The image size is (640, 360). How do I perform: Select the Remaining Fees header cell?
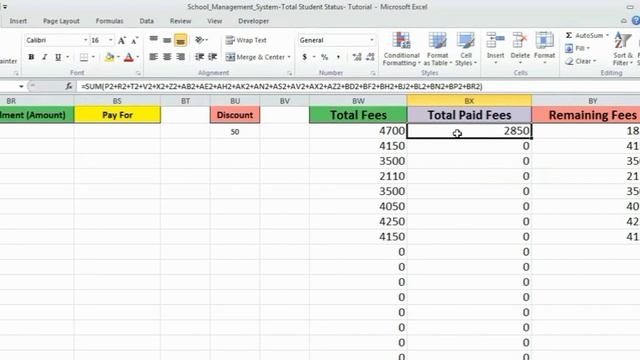586,115
